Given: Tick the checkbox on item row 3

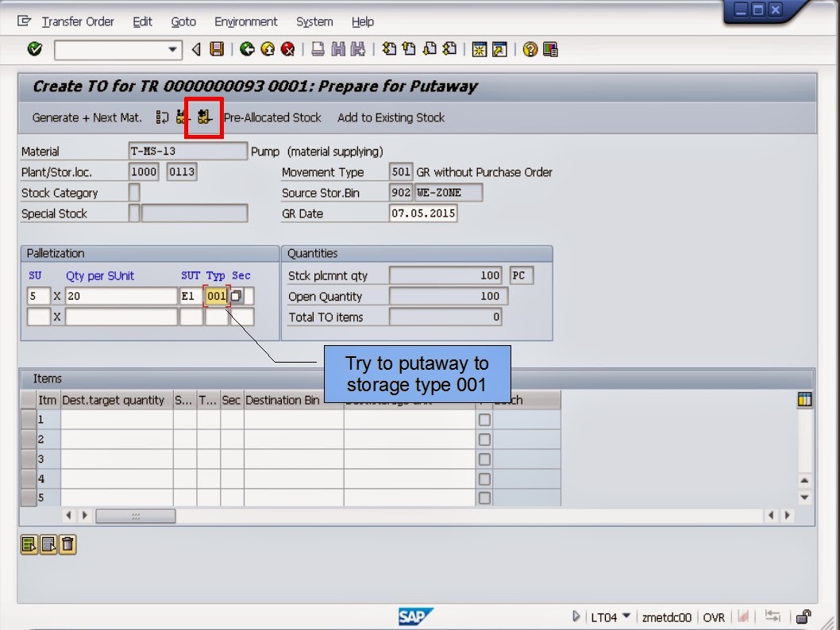Looking at the screenshot, I should (x=484, y=459).
